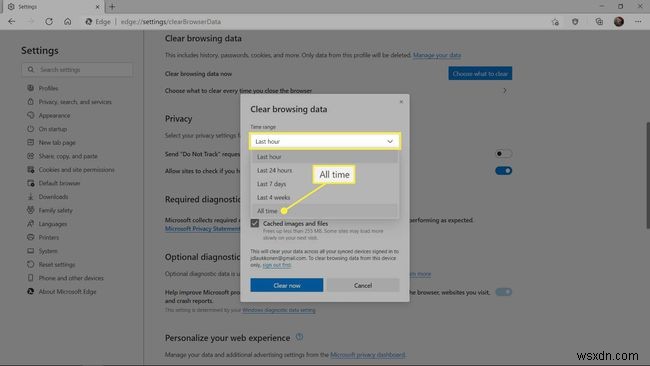Open the Microsoft Privacy Statement link

202,228
